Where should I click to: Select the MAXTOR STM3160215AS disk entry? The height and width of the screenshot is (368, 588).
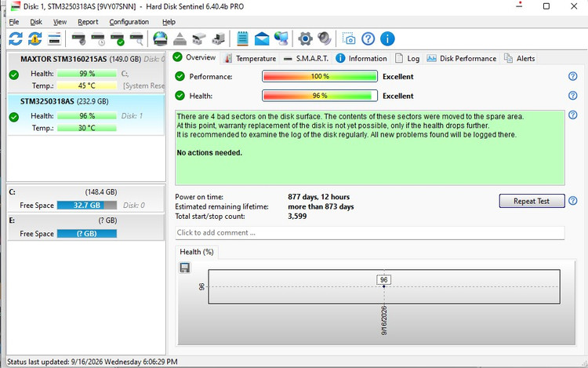86,72
